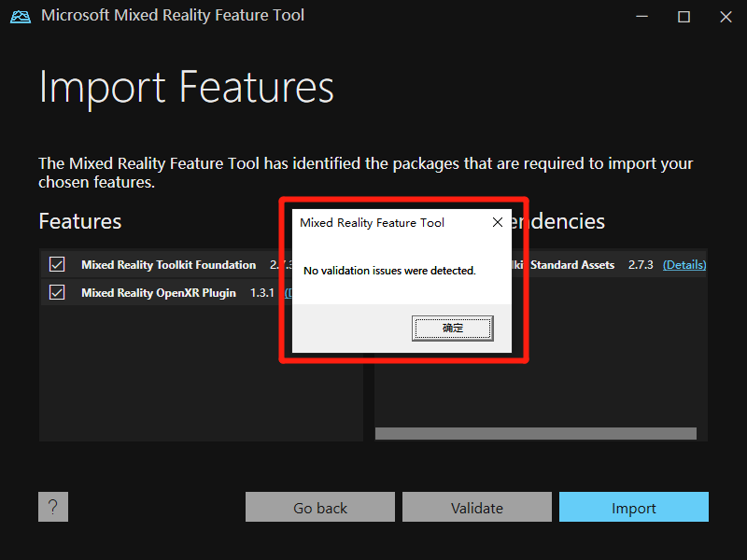Click the dependencies horizontal scrollbar
This screenshot has width=747, height=560.
pyautogui.click(x=535, y=433)
